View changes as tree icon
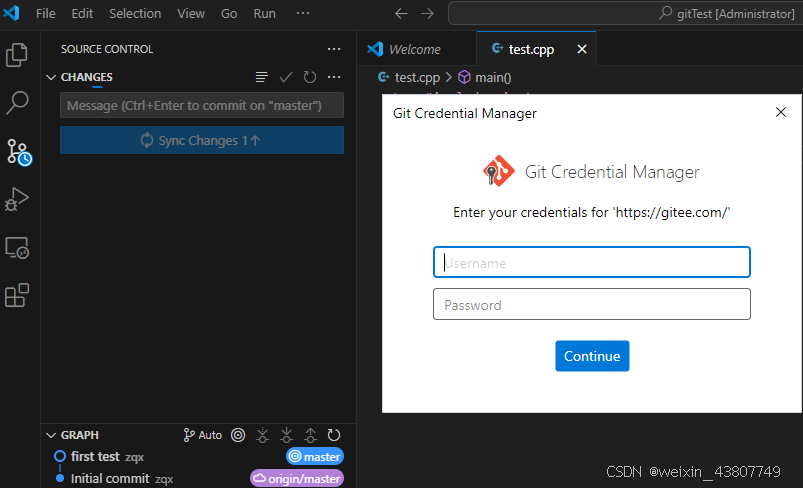This screenshot has height=488, width=803. tap(262, 77)
